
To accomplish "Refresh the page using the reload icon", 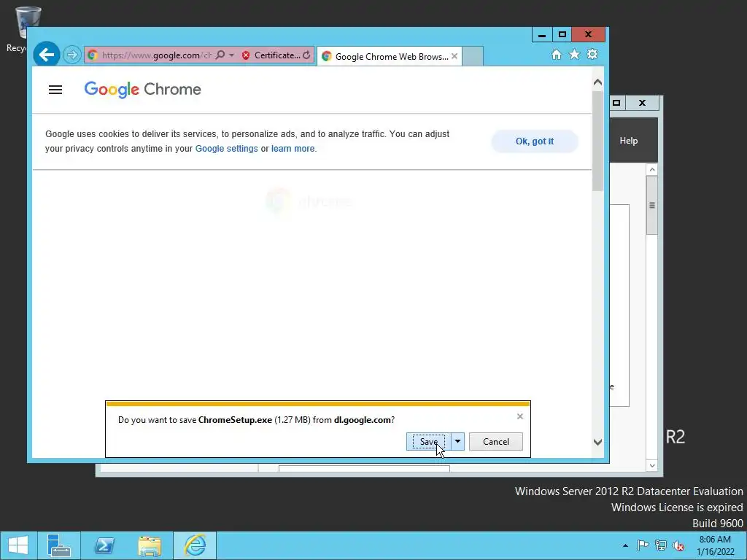I will [307, 55].
